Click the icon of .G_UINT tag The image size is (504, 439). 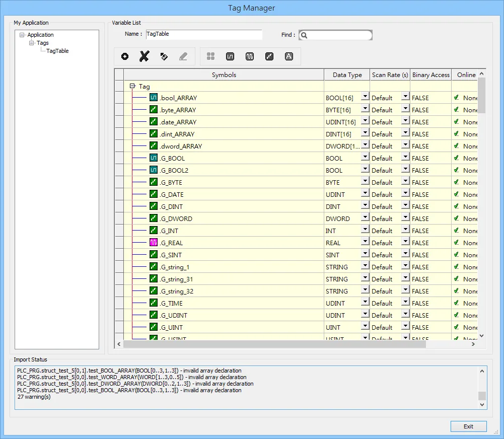pos(154,327)
